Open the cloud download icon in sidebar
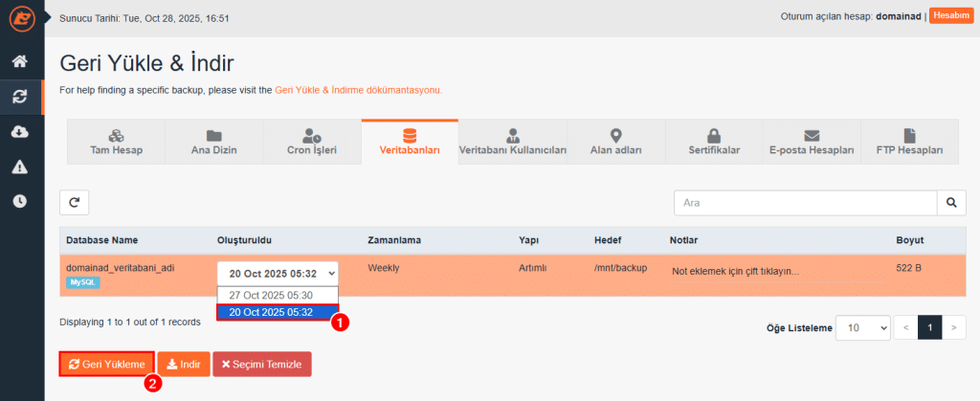980x401 pixels. [20, 132]
